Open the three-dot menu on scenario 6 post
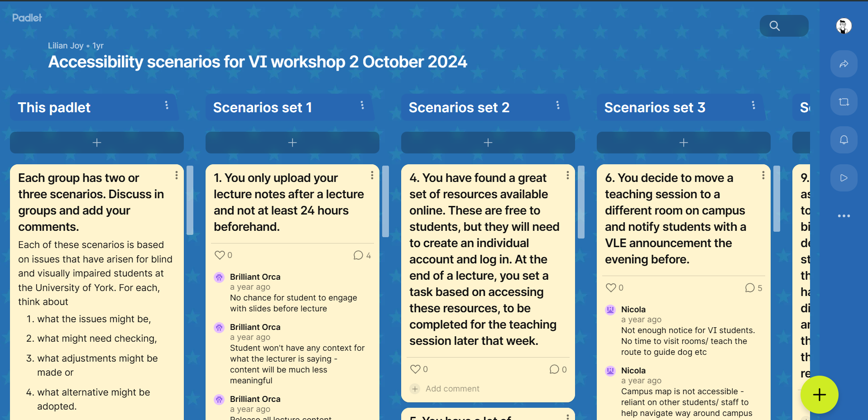The image size is (868, 420). tap(763, 175)
